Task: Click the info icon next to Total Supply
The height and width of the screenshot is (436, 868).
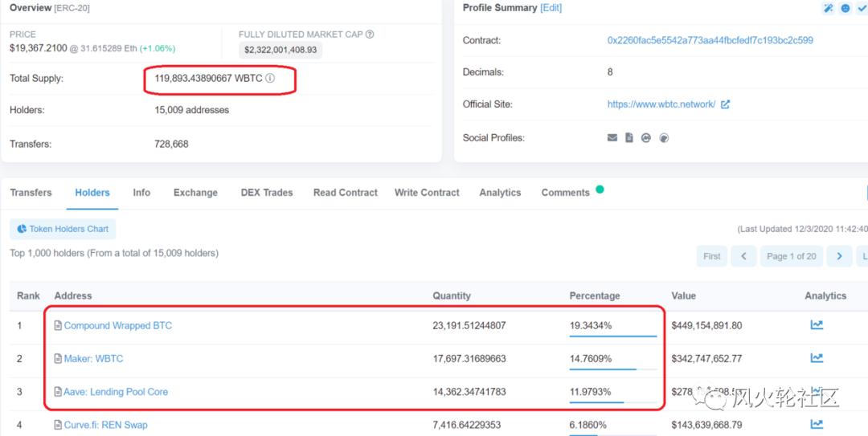Action: click(x=270, y=79)
